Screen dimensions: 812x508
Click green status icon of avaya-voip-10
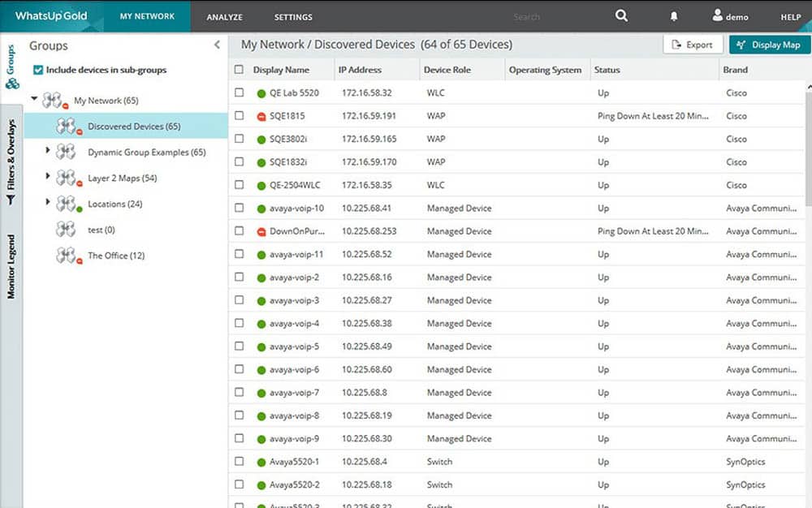[x=261, y=209]
